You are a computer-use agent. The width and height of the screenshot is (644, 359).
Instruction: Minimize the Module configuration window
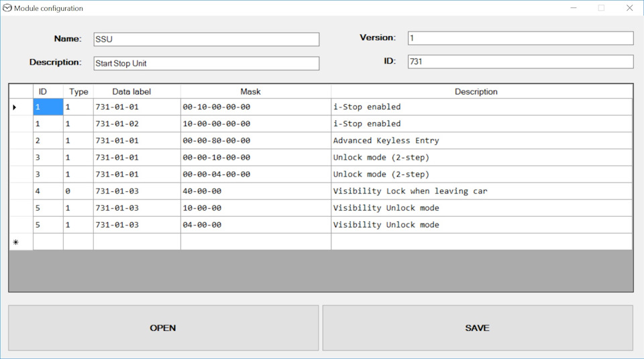574,8
